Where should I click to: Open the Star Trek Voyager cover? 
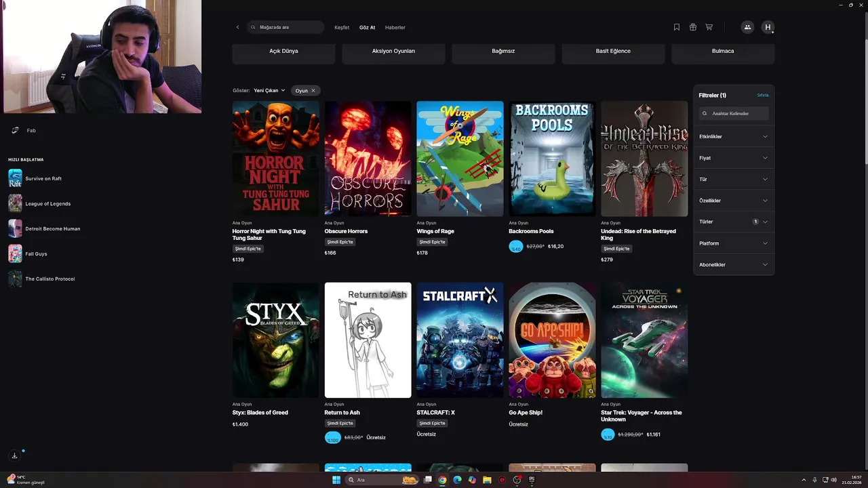coord(644,340)
